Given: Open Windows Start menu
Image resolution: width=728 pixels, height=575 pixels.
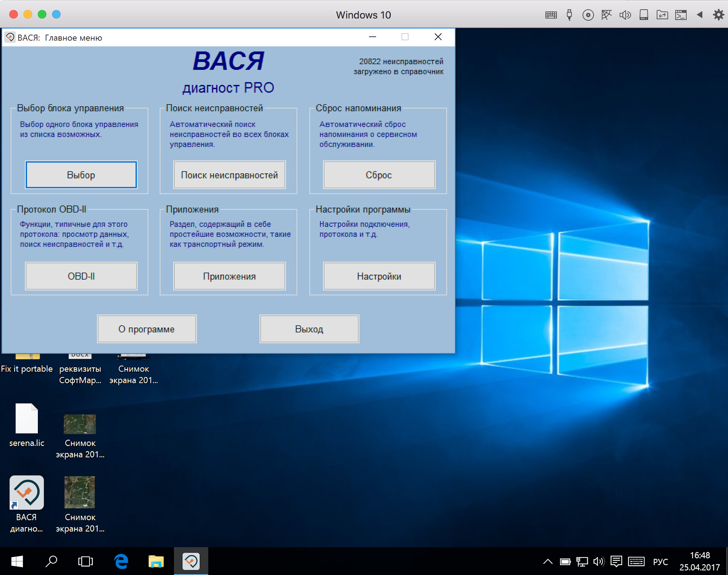Looking at the screenshot, I should 17,561.
